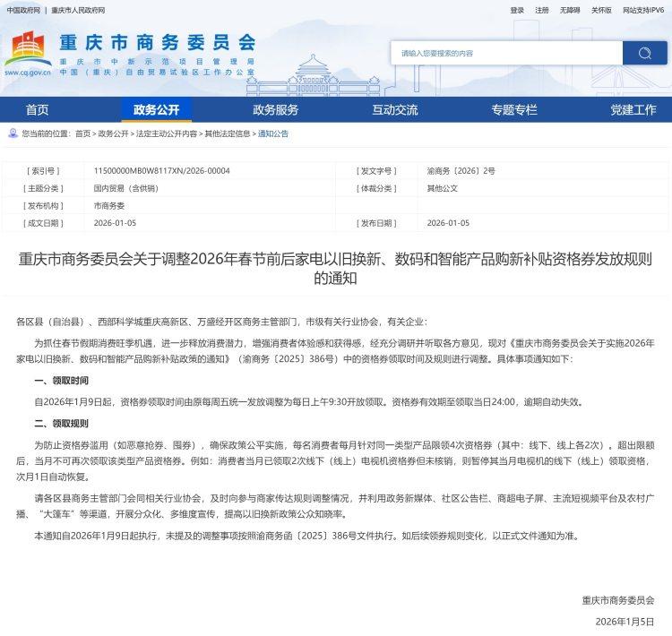This screenshot has height=636, width=672.
Task: Click 首页 in the breadcrumb trail
Action: 82,133
